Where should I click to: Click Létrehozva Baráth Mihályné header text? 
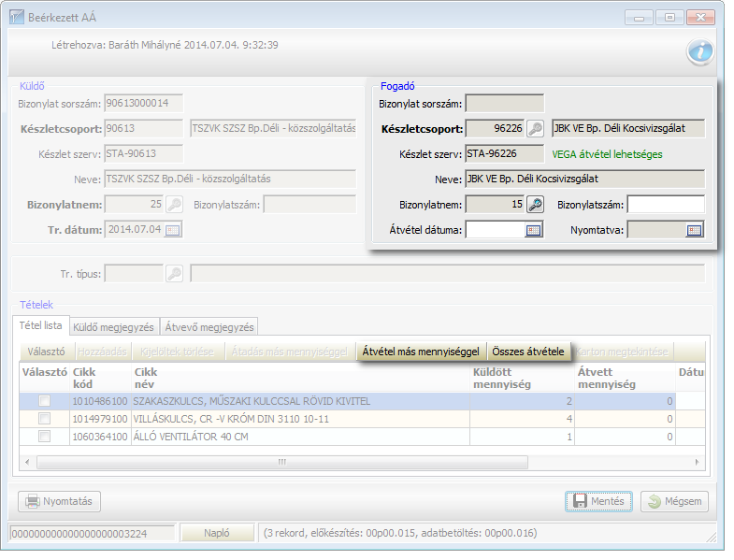[x=165, y=45]
